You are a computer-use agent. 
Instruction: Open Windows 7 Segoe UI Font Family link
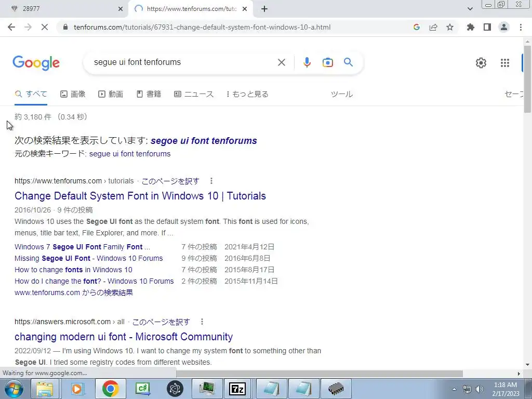83,247
